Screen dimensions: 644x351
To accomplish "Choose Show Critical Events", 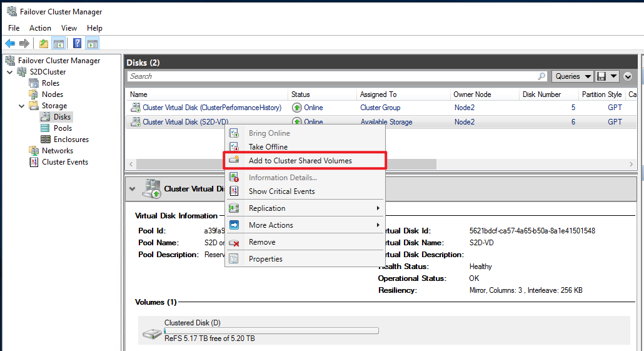I will (304, 191).
